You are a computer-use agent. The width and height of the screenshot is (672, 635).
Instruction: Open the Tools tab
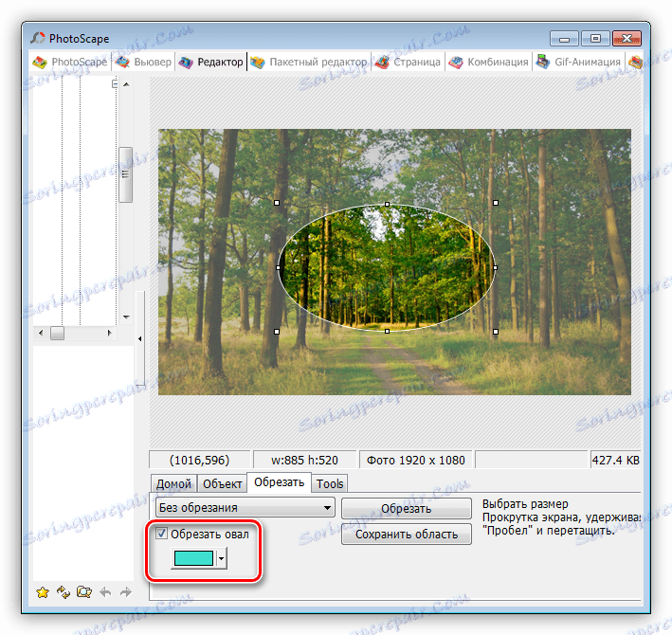pyautogui.click(x=330, y=483)
